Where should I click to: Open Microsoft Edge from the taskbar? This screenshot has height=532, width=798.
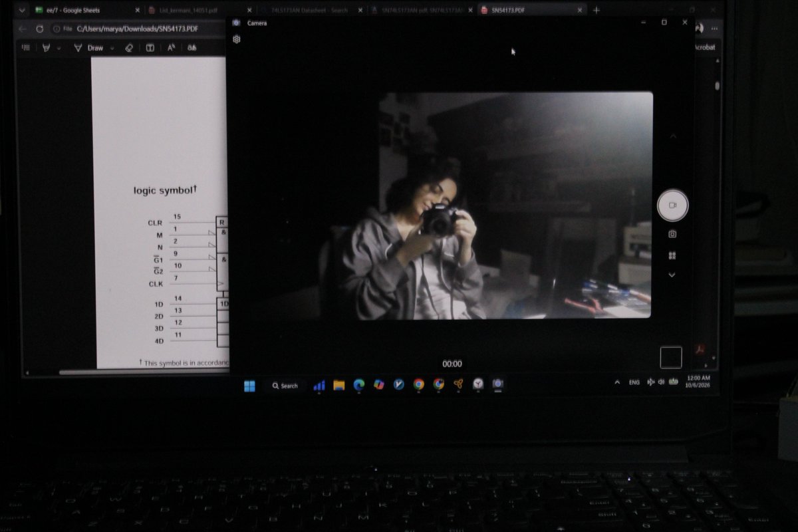click(x=359, y=384)
